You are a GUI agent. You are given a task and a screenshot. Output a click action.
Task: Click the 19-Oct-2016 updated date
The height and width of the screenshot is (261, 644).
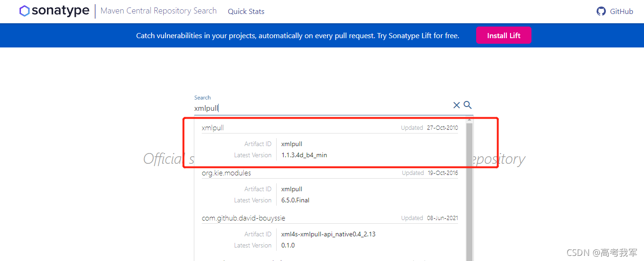pos(442,173)
